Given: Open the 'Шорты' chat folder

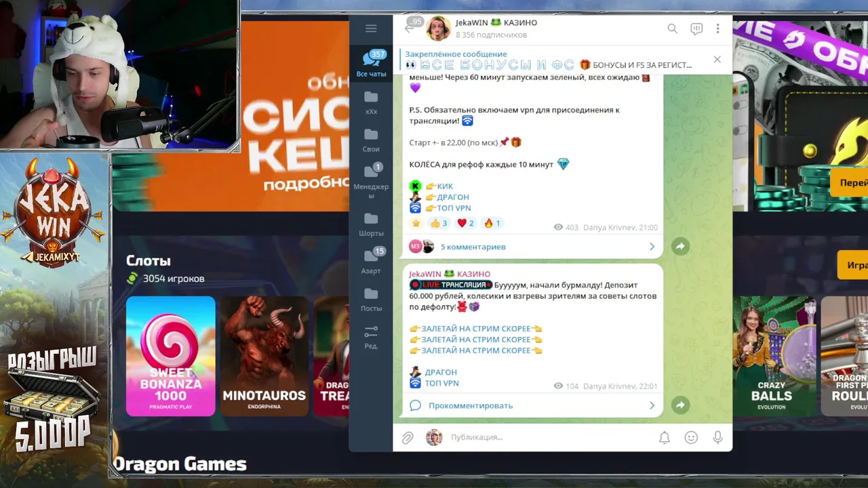Looking at the screenshot, I should pyautogui.click(x=371, y=224).
